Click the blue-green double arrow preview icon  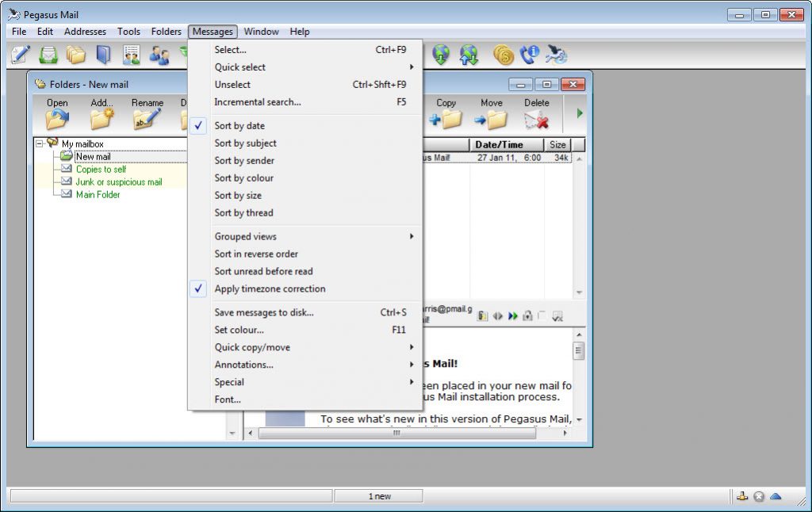513,315
